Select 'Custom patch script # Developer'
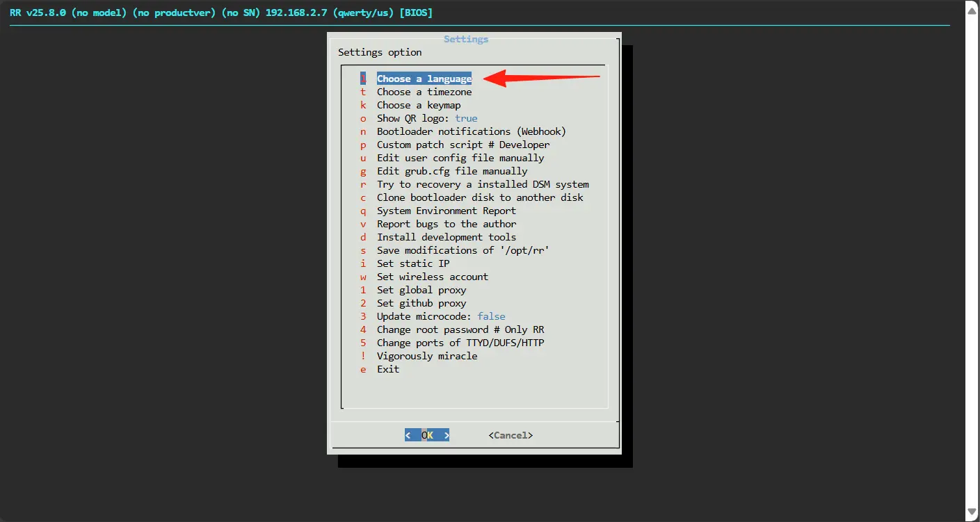This screenshot has width=980, height=522. (x=463, y=145)
